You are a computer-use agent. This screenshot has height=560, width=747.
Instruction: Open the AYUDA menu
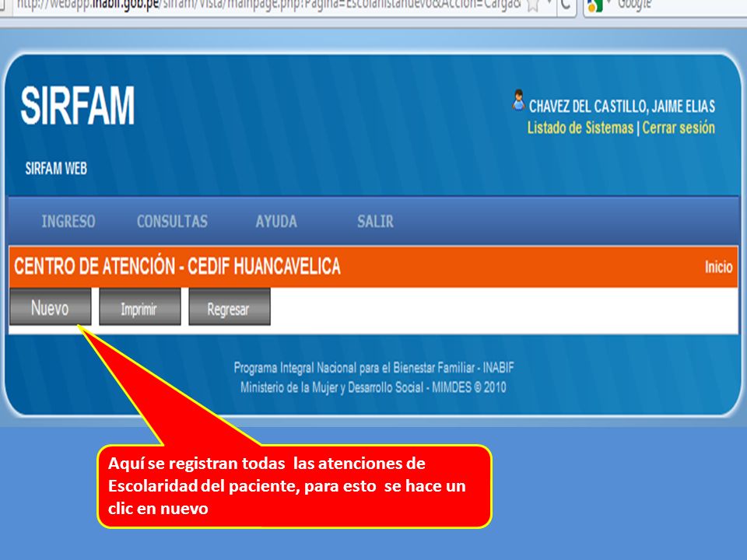point(276,222)
